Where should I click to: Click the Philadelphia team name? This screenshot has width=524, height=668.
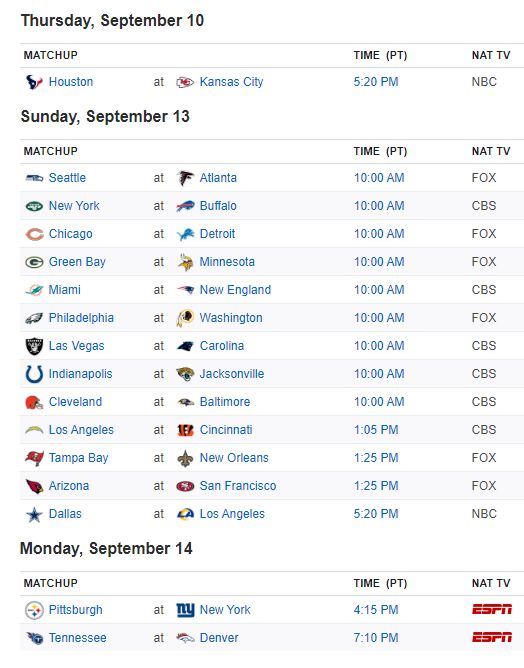coord(81,318)
